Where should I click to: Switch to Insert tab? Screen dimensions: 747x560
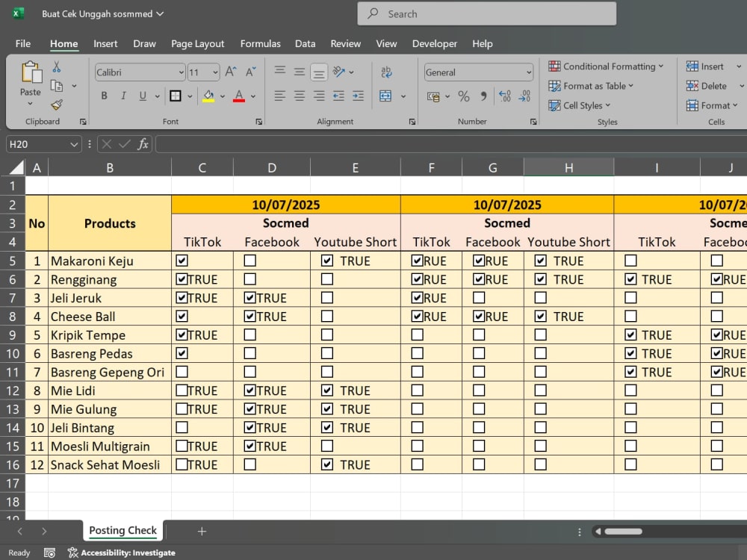[105, 43]
